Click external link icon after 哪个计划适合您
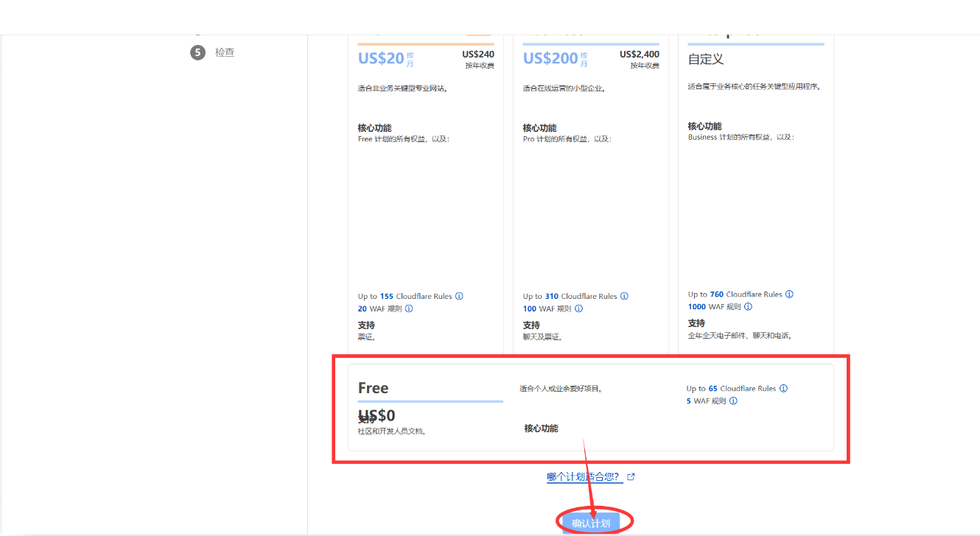The image size is (980, 536). 631,477
